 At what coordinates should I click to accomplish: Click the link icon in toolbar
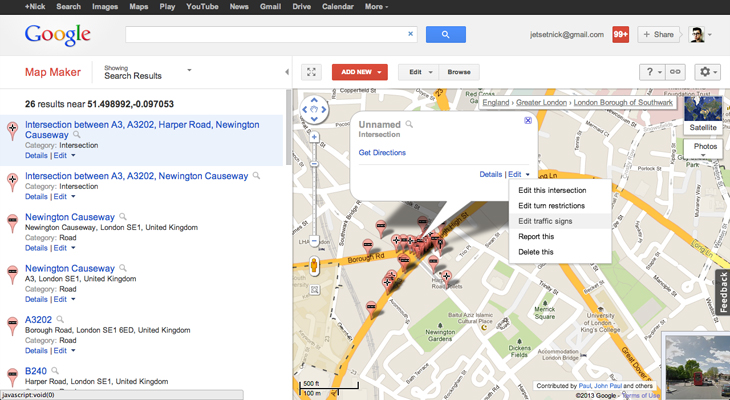pos(676,72)
